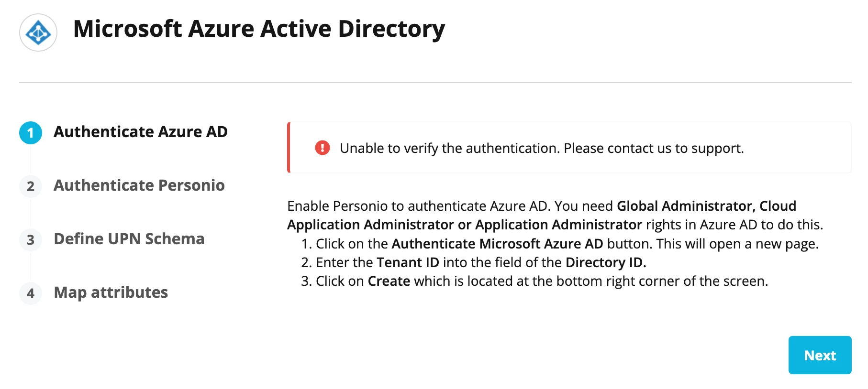Image resolution: width=868 pixels, height=389 pixels.
Task: Select the step 4 number circle
Action: pyautogui.click(x=31, y=293)
